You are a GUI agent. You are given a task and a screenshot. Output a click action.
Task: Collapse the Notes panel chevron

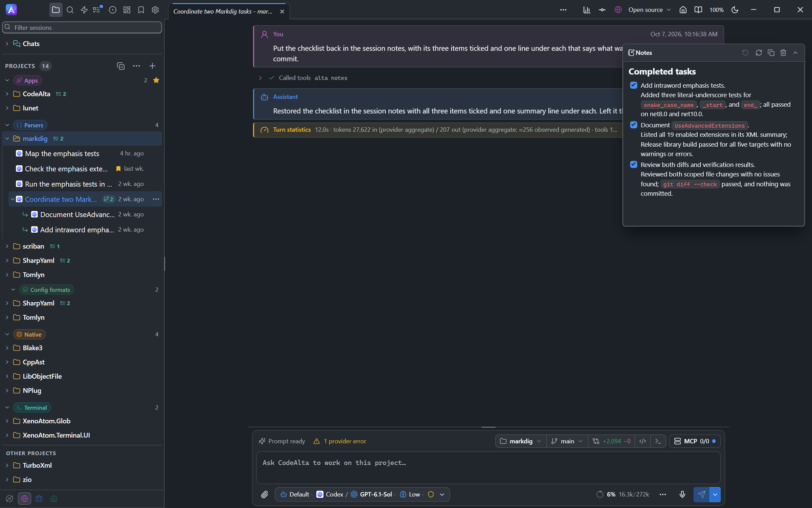click(795, 52)
